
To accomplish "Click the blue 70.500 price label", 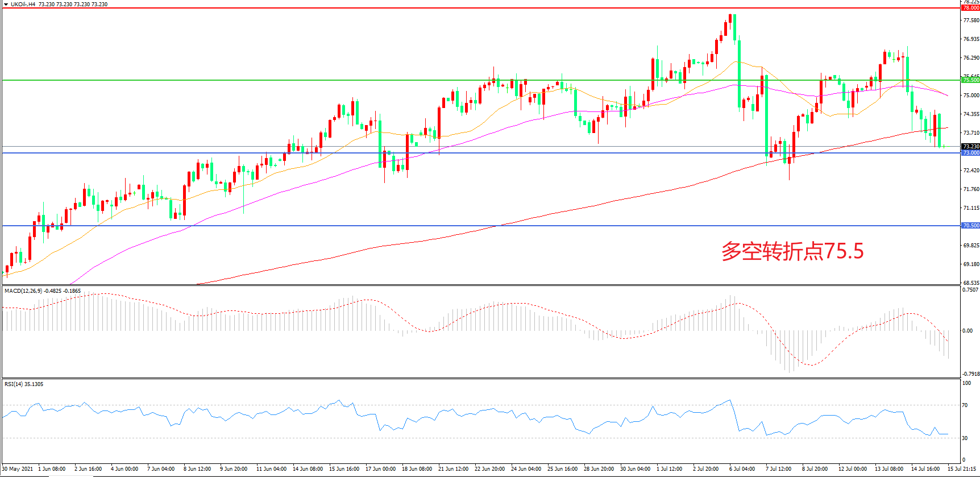I will pos(970,226).
